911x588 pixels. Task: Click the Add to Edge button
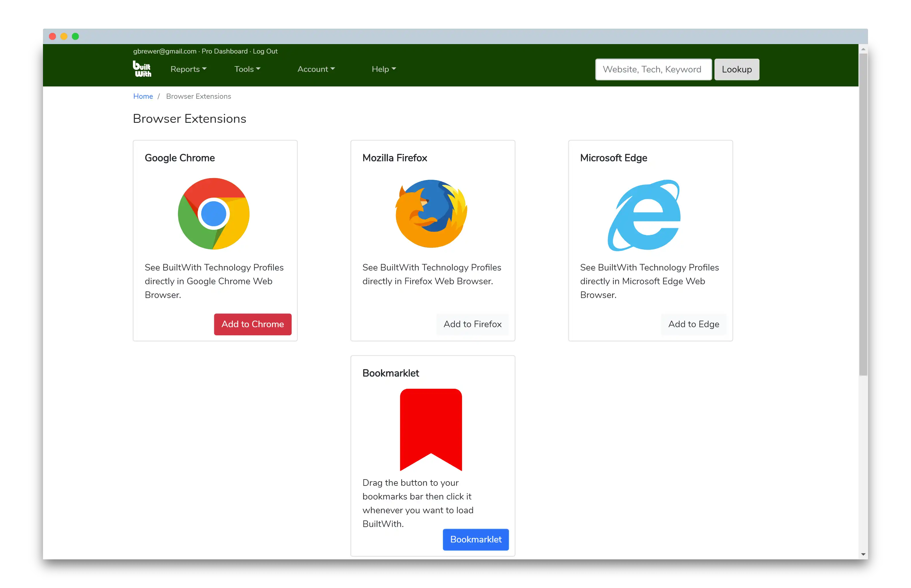693,324
